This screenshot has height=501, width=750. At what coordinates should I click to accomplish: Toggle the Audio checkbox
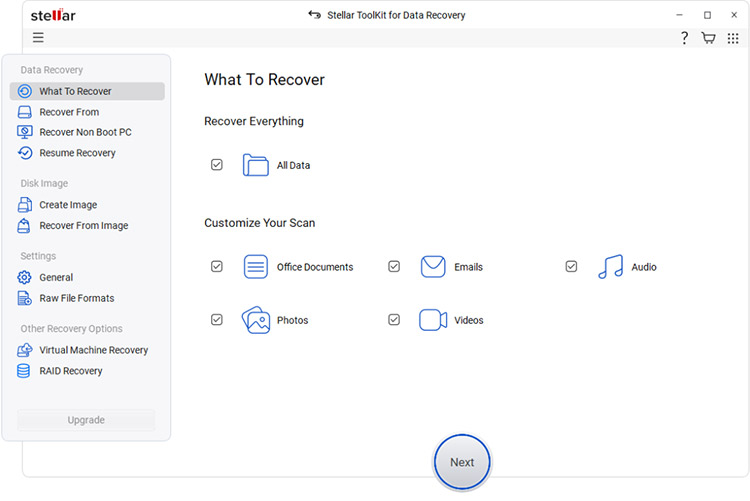(571, 266)
